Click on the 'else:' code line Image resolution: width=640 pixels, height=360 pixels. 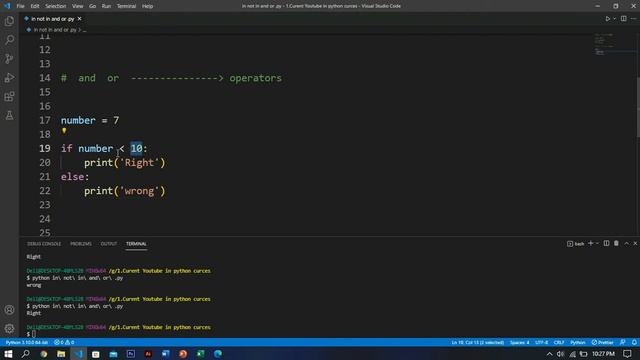75,177
